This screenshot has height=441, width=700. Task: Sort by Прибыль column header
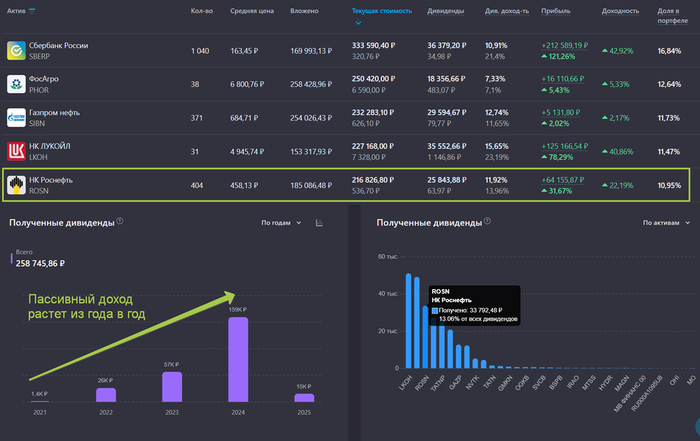[x=556, y=11]
